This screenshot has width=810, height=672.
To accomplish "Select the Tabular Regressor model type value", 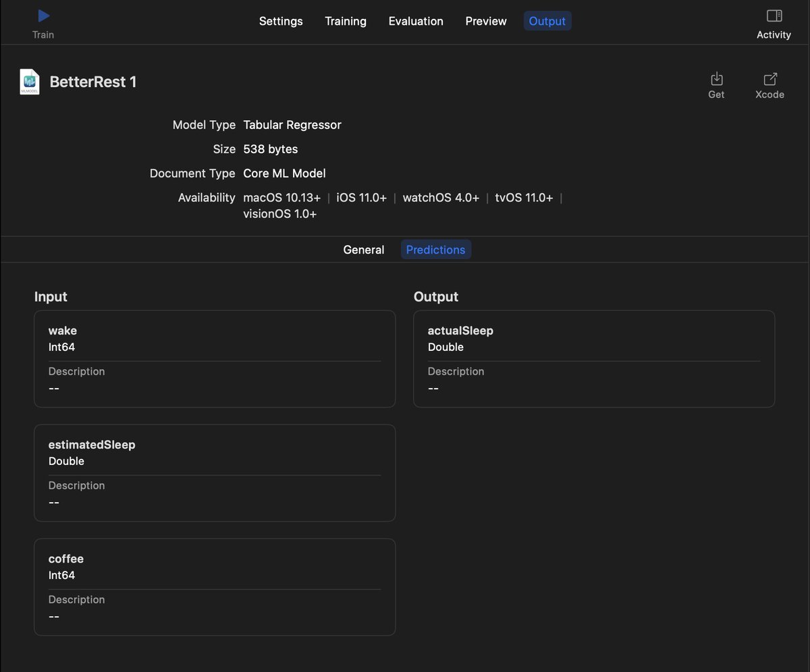I will click(x=292, y=125).
